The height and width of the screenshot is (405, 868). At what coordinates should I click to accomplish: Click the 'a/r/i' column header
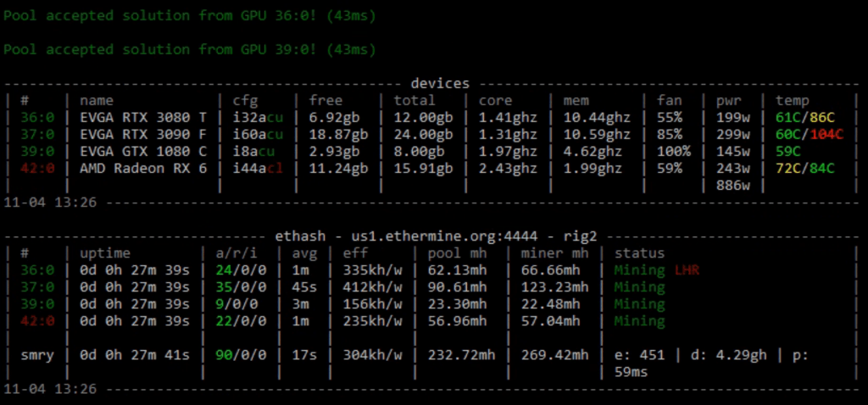tap(237, 253)
